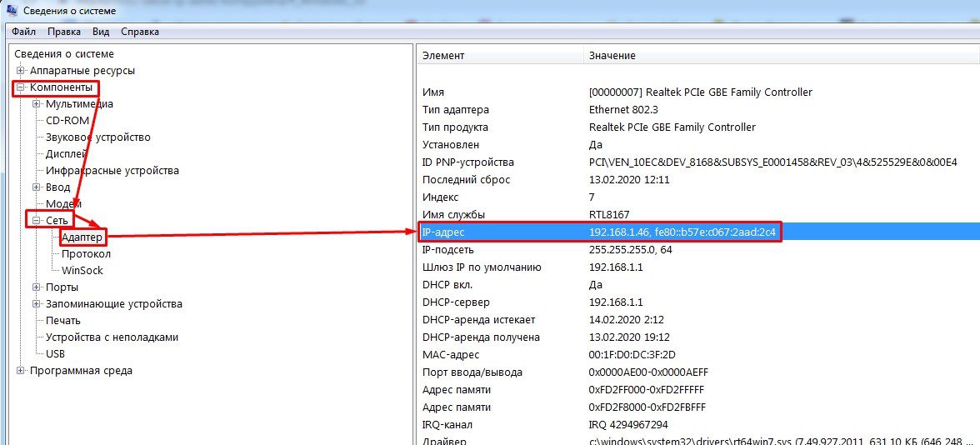Select the Сеть tree item
Viewport: 980px width, 445px height.
click(x=57, y=220)
